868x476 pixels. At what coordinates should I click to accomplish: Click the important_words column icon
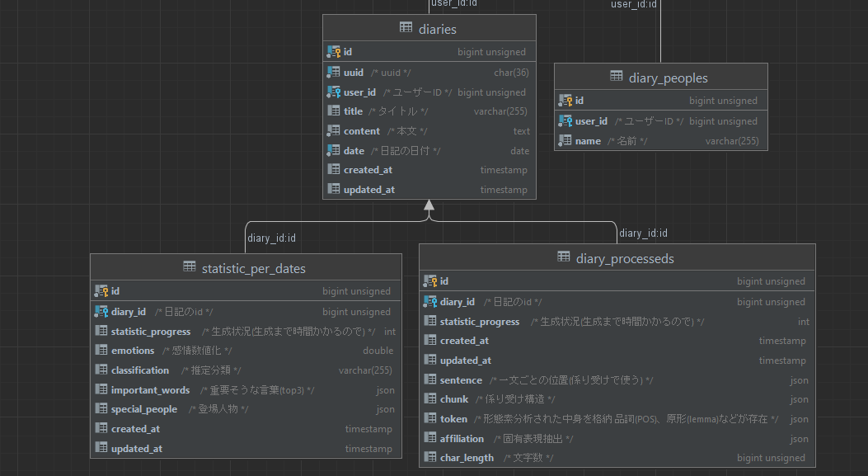(x=101, y=389)
